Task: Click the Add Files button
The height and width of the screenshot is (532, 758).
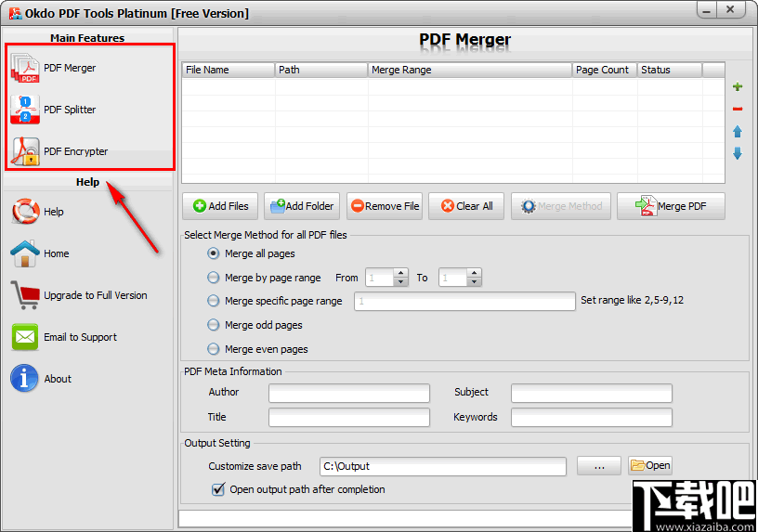Action: tap(220, 206)
